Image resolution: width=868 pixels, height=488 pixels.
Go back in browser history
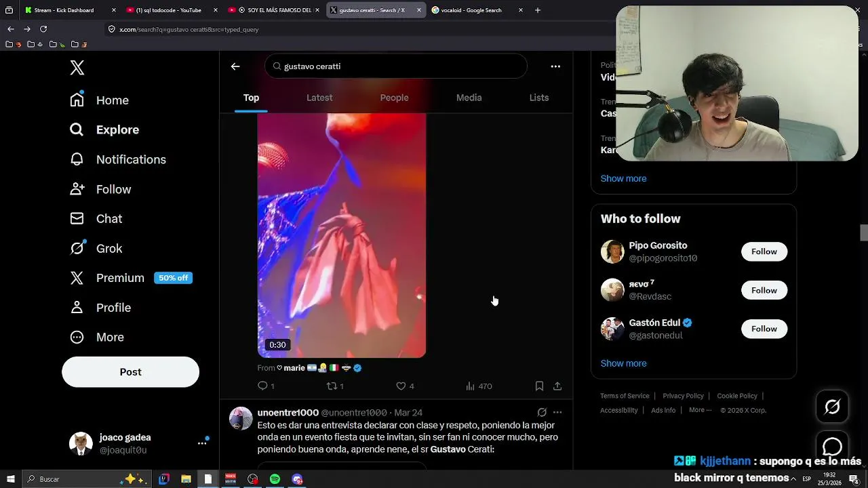tap(11, 29)
